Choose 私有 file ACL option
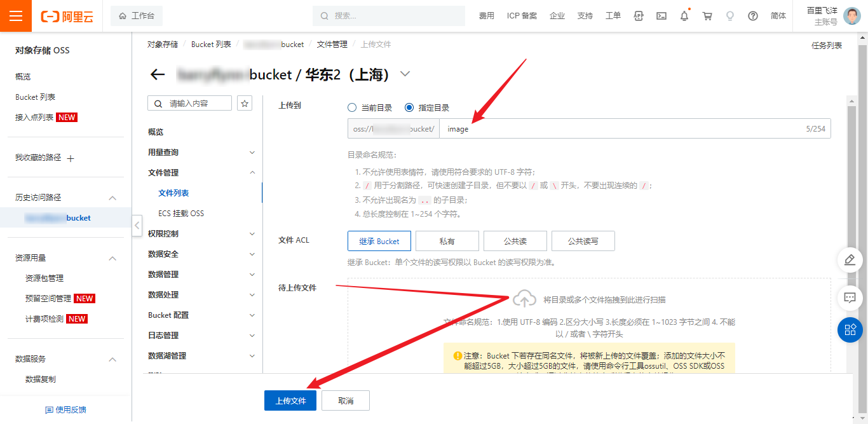This screenshot has width=868, height=424. tap(447, 241)
